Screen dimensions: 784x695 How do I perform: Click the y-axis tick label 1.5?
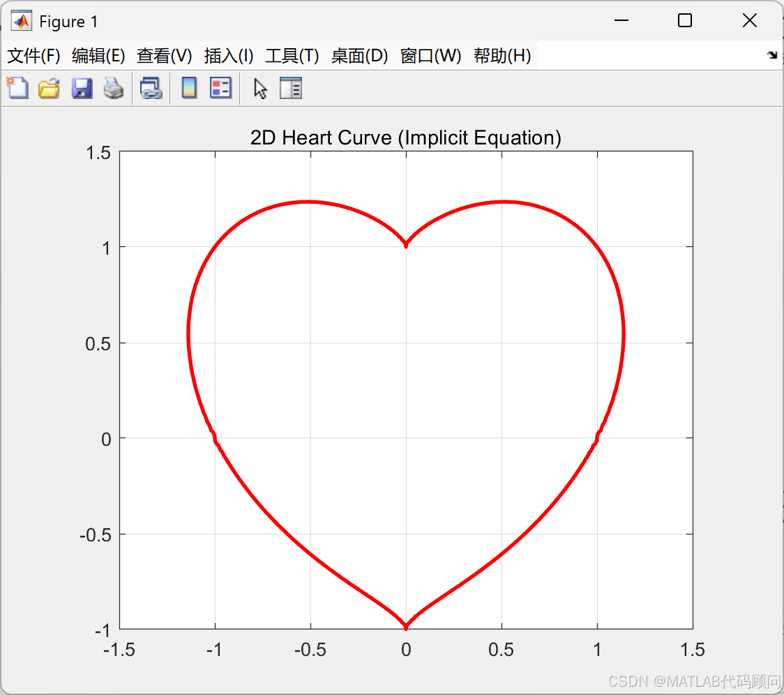[98, 153]
